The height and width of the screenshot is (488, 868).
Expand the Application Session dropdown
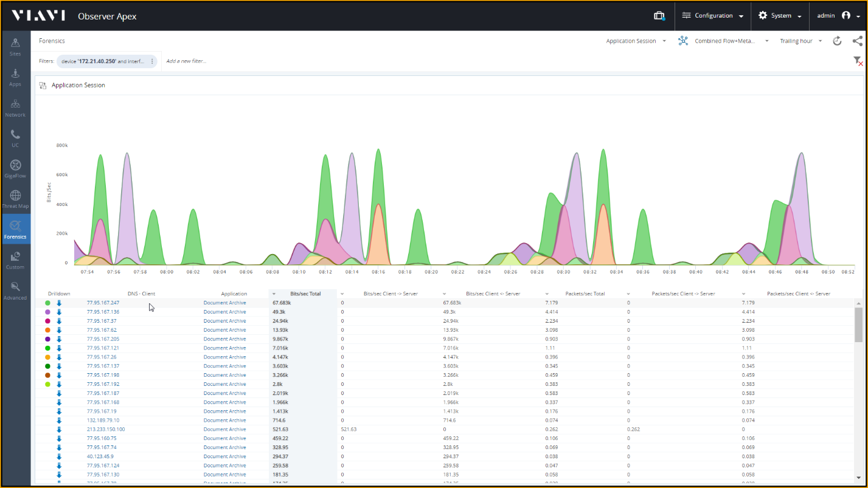point(636,41)
